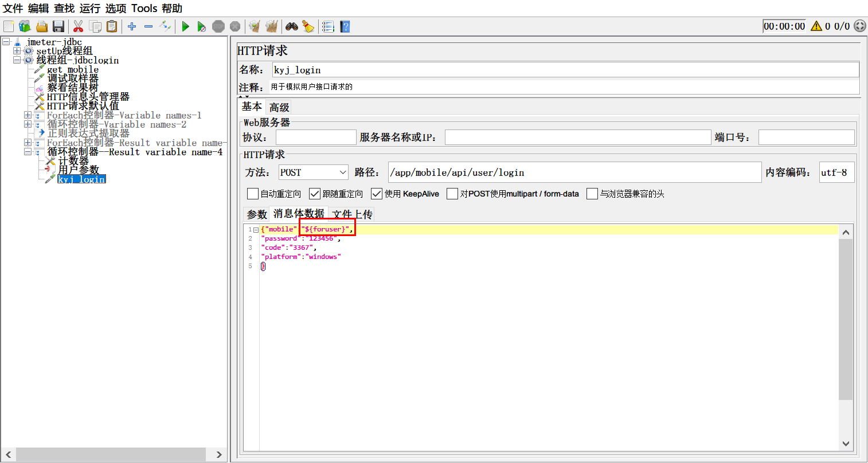Click the Save floppy disk icon
The width and height of the screenshot is (868, 463).
coord(58,26)
